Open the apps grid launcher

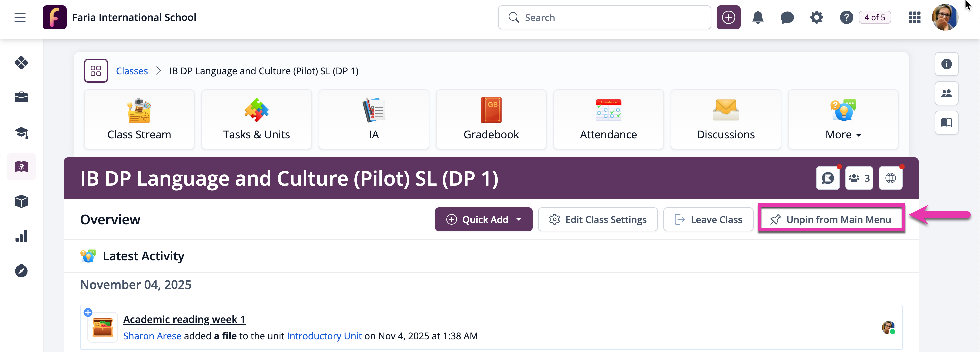point(914,18)
